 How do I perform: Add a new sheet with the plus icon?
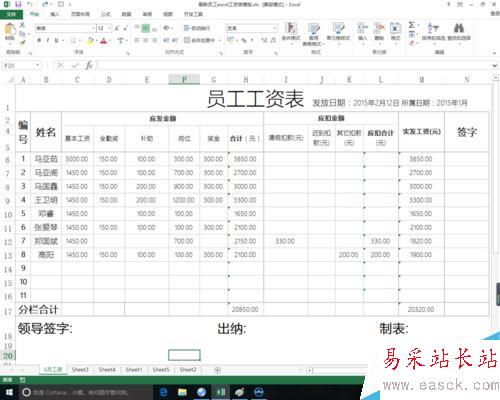point(217,370)
